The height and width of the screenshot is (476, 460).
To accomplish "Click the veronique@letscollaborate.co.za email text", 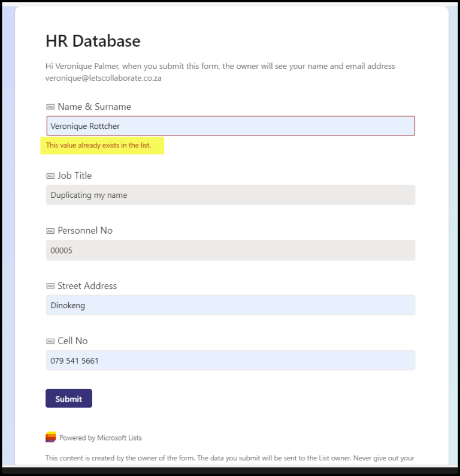I will (x=104, y=78).
